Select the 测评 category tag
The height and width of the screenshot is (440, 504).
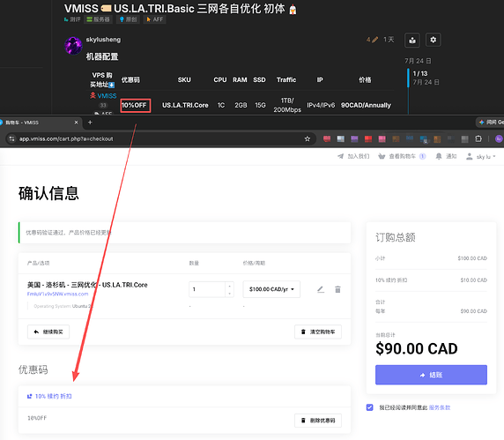pyautogui.click(x=72, y=19)
